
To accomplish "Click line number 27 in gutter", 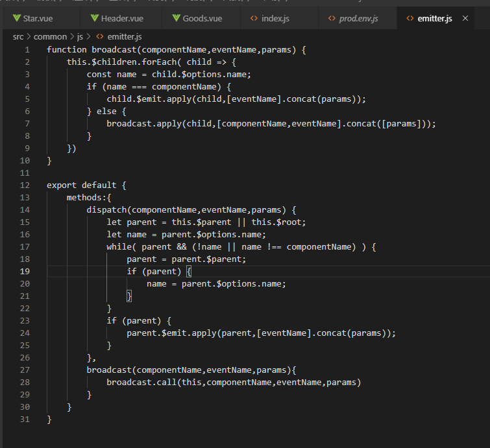I will [x=25, y=370].
